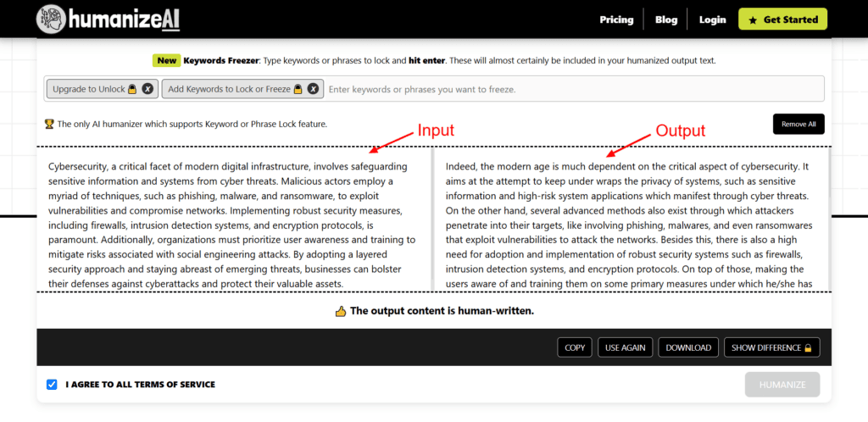Click the Use Again button
This screenshot has height=422, width=868.
point(625,347)
